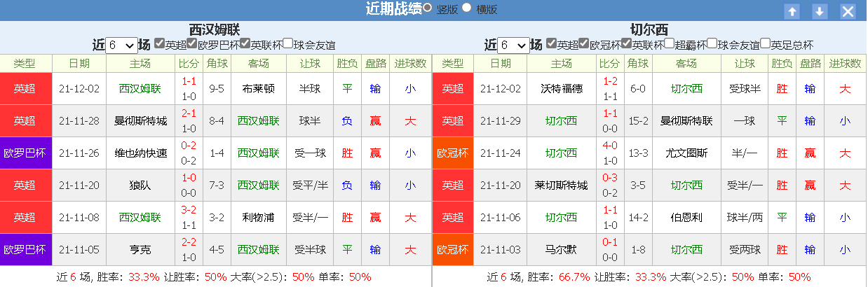Click corner count 15-2 in 曼彻斯特联 row
The height and width of the screenshot is (287, 868).
(638, 121)
